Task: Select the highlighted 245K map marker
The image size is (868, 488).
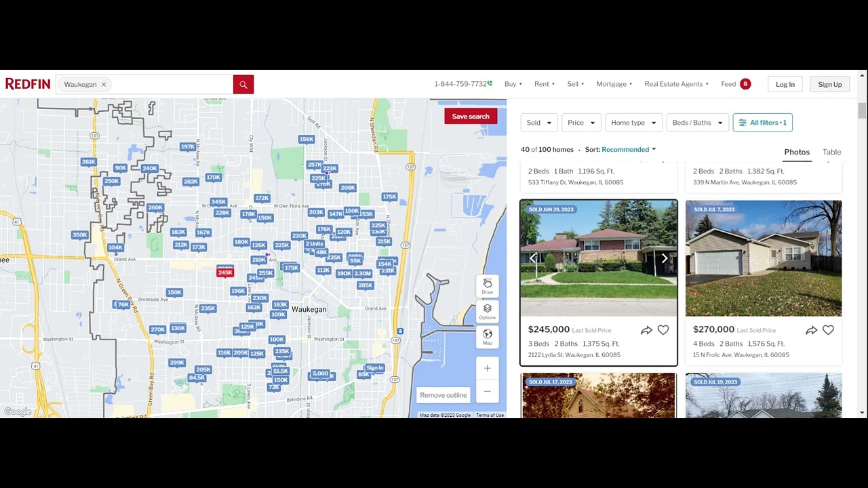Action: (225, 272)
